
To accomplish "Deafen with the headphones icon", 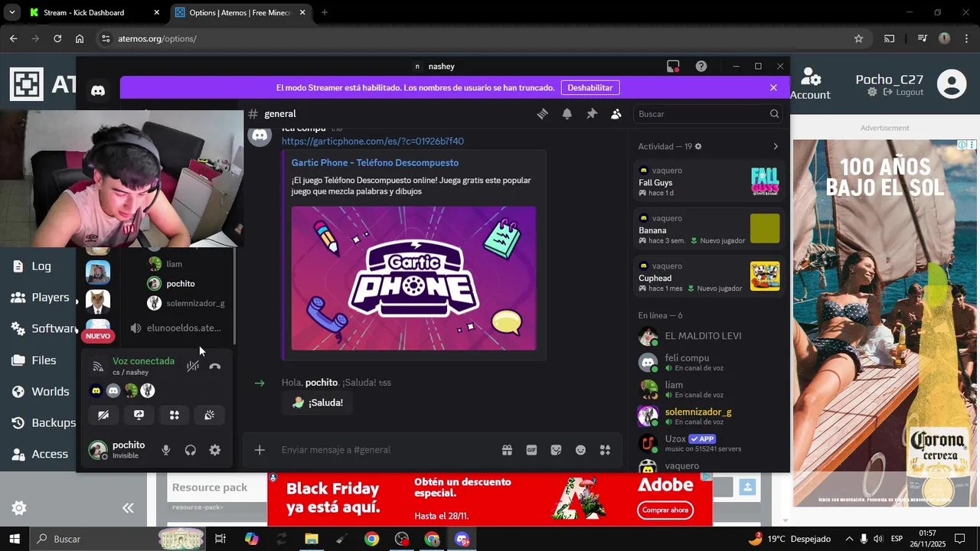I will (191, 450).
